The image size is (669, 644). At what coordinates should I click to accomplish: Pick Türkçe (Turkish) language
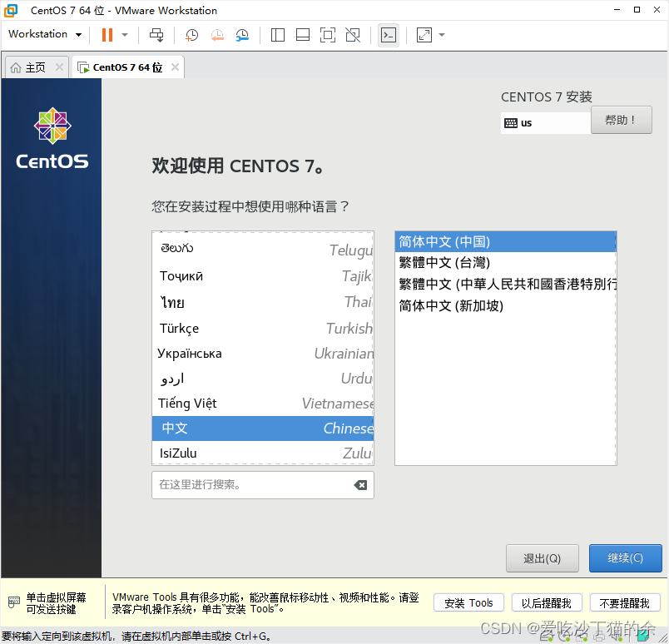click(263, 328)
